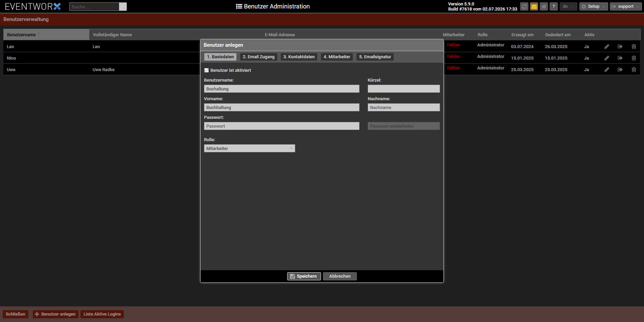
Task: Switch to 3. Kontaktdaten tab
Action: tap(299, 57)
